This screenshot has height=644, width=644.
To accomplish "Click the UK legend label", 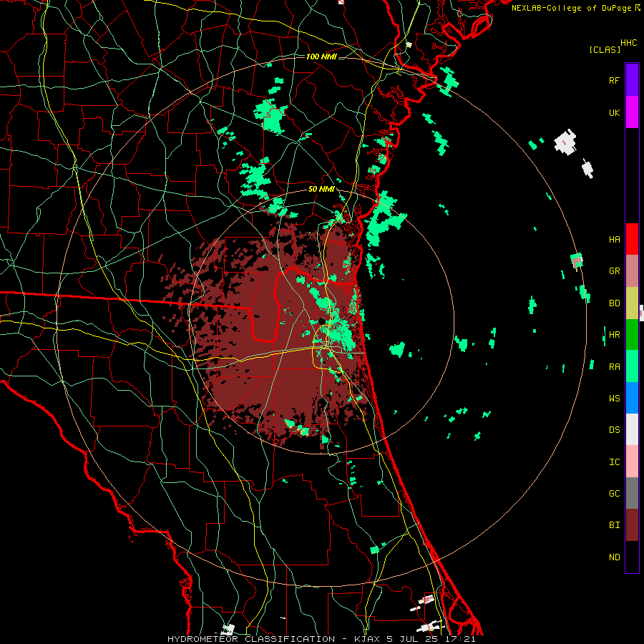I will click(x=615, y=112).
